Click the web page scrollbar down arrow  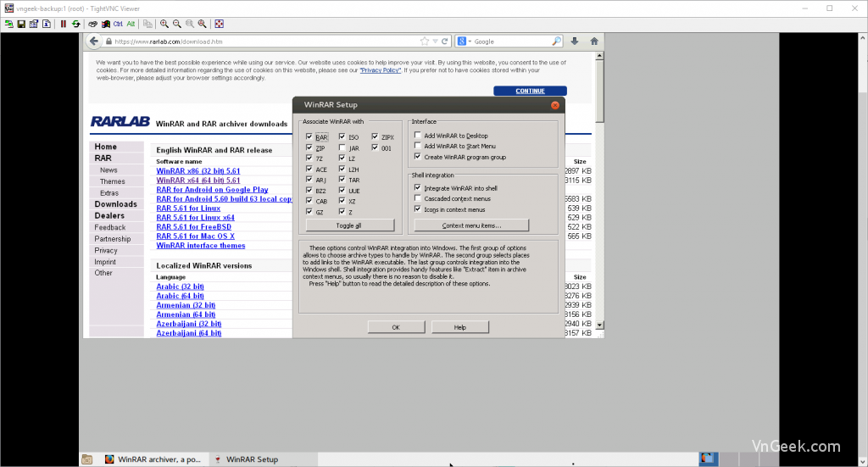coord(599,325)
